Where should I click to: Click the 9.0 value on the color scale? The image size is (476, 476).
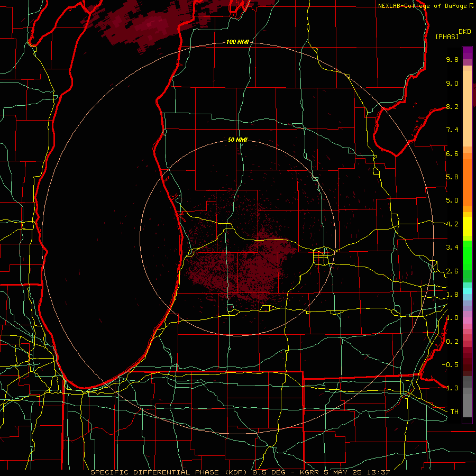[x=452, y=83]
